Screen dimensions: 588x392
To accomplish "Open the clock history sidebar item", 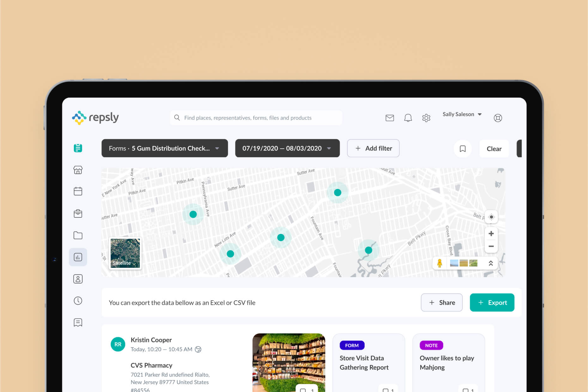I will [78, 300].
